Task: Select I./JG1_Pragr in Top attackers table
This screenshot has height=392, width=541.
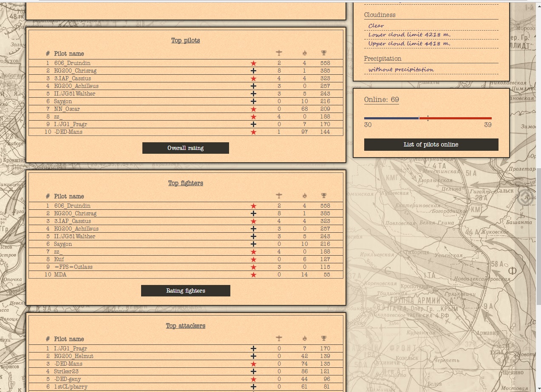Action: 71,349
